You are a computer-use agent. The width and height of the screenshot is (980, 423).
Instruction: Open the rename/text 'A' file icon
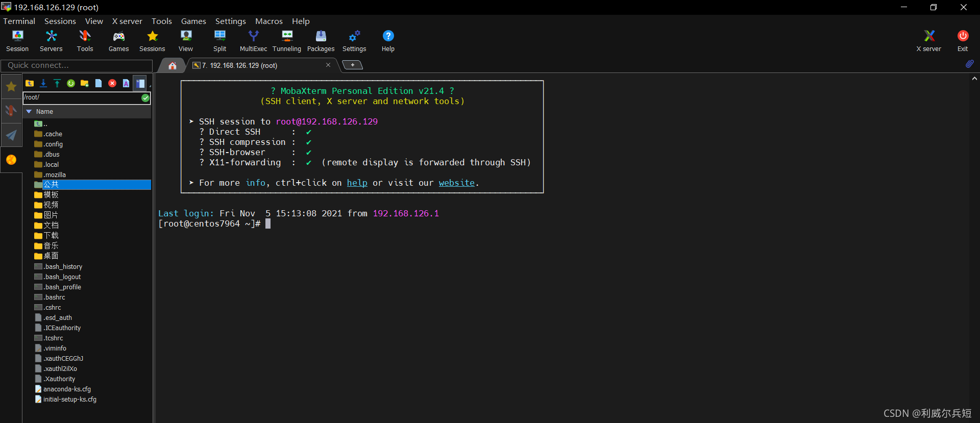tap(126, 83)
